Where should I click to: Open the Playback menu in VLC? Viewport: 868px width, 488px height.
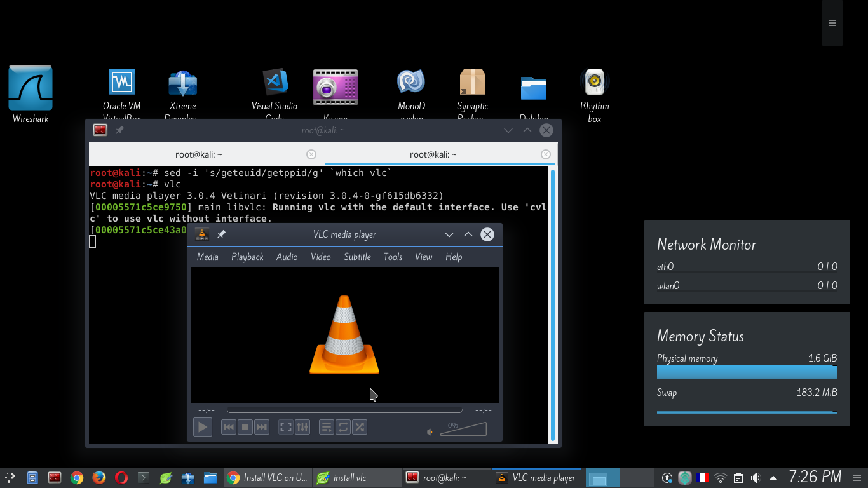coord(247,257)
